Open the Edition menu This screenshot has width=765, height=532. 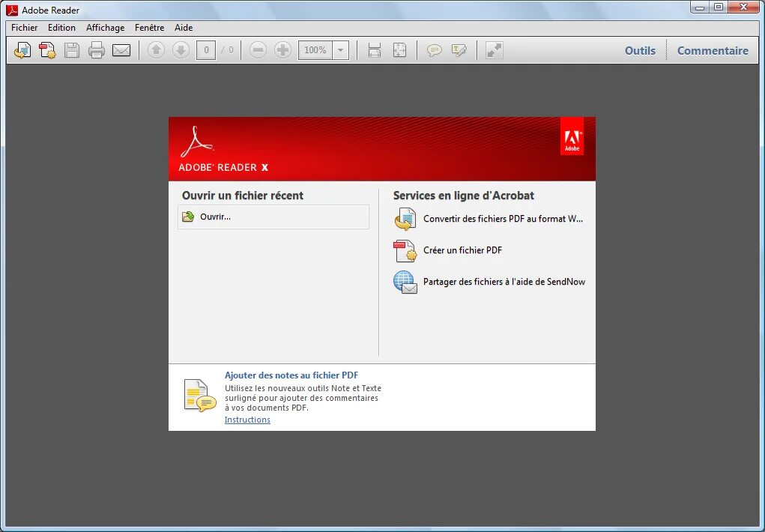point(61,28)
